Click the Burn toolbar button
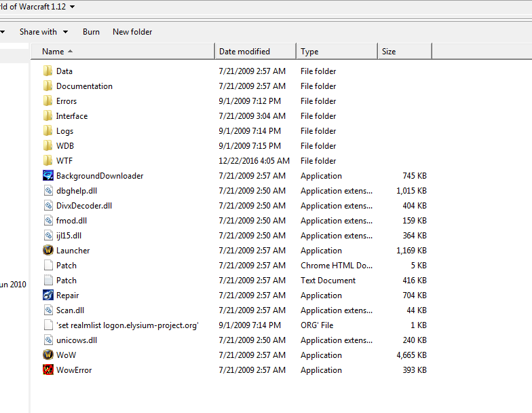The width and height of the screenshot is (532, 413). [91, 32]
